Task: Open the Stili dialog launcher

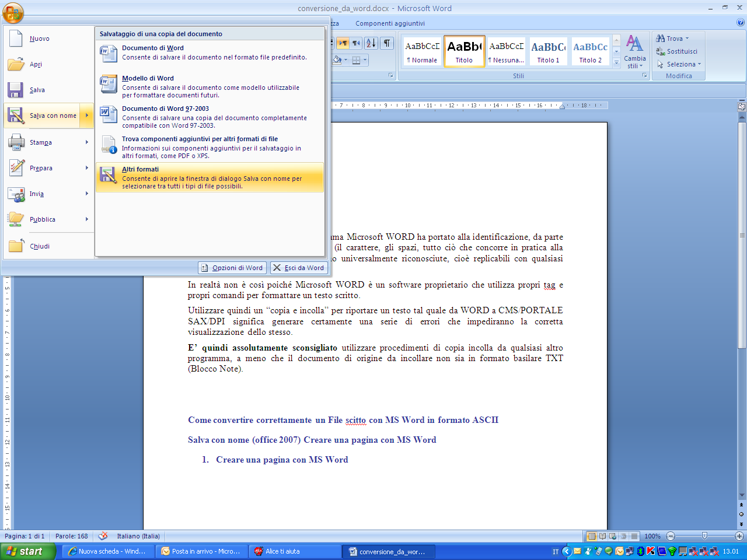Action: 645,76
